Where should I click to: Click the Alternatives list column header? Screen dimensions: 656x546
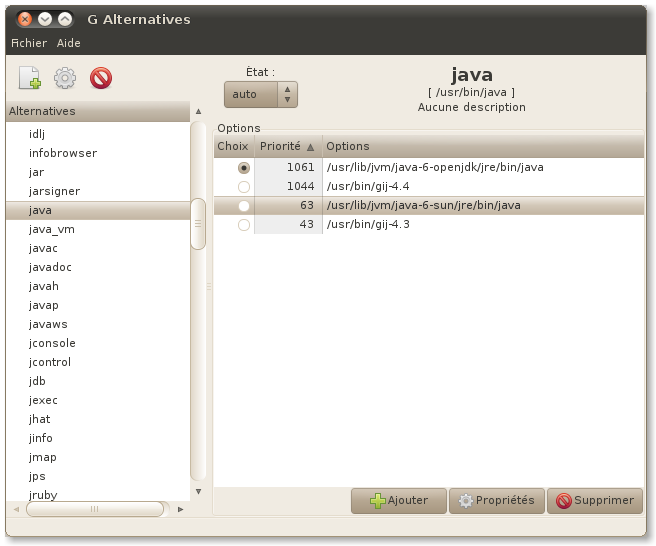pos(97,111)
